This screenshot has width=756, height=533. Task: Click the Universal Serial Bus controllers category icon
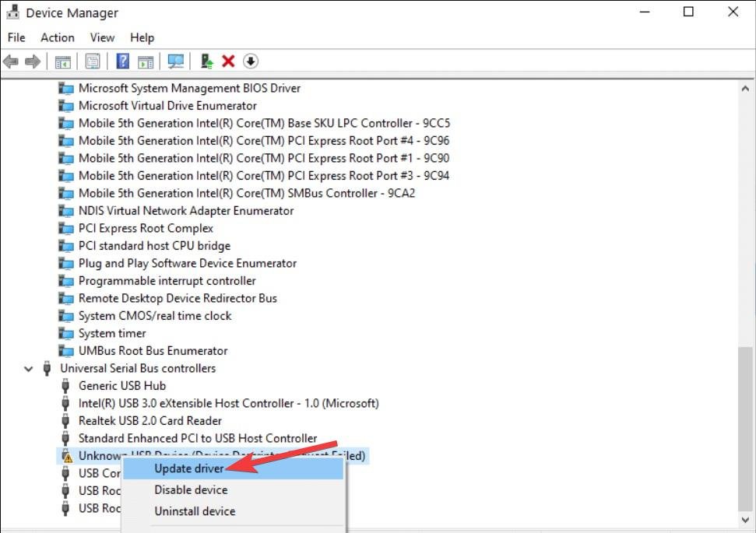(47, 368)
